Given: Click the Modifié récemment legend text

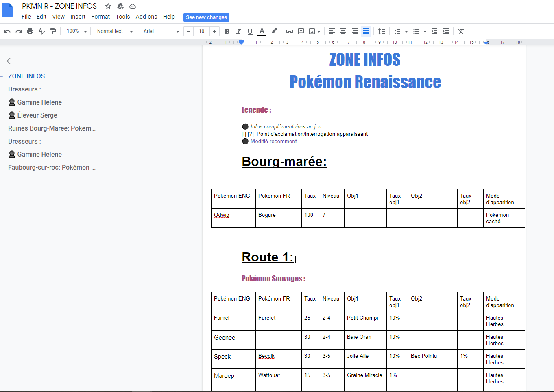Looking at the screenshot, I should (x=274, y=142).
